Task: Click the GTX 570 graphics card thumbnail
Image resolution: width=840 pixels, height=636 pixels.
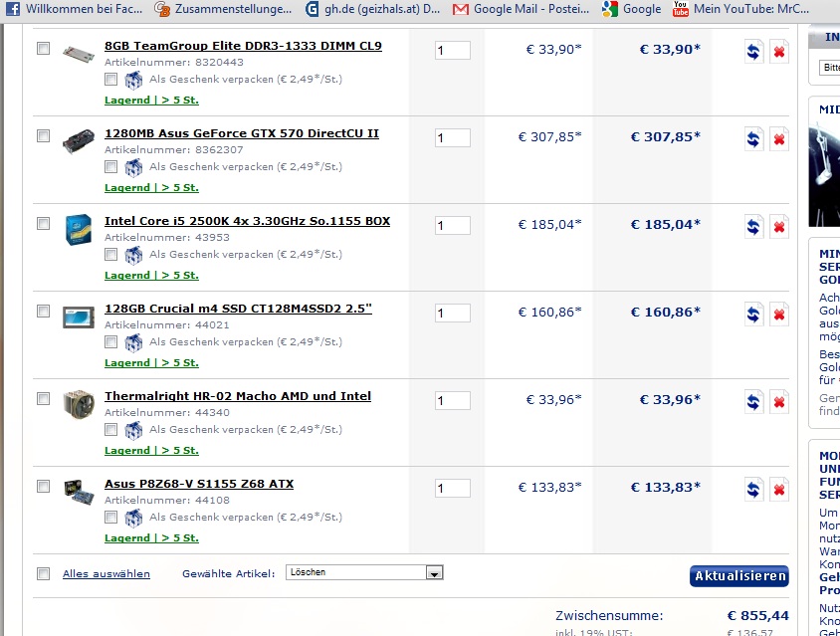Action: 79,141
